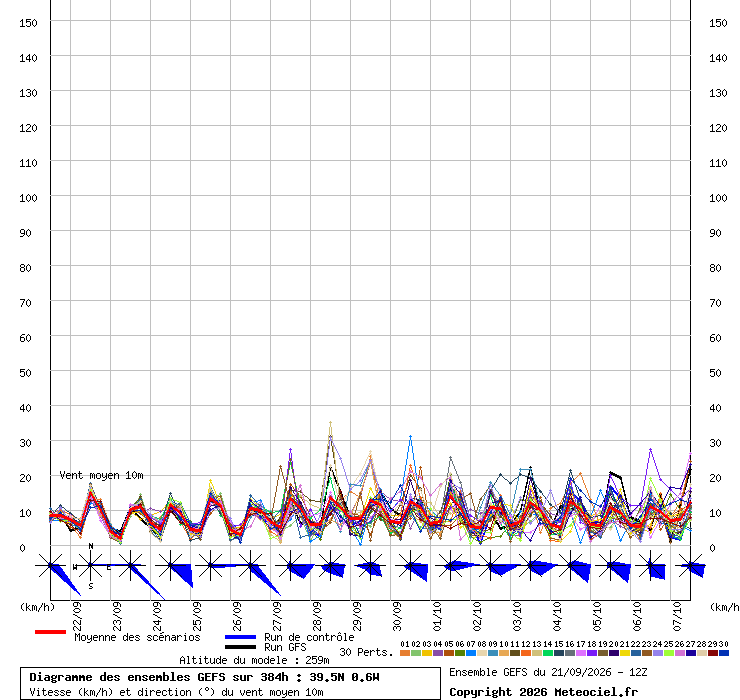Click the wind rose above the 04/10 date
This screenshot has width=740, height=700.
[x=572, y=565]
